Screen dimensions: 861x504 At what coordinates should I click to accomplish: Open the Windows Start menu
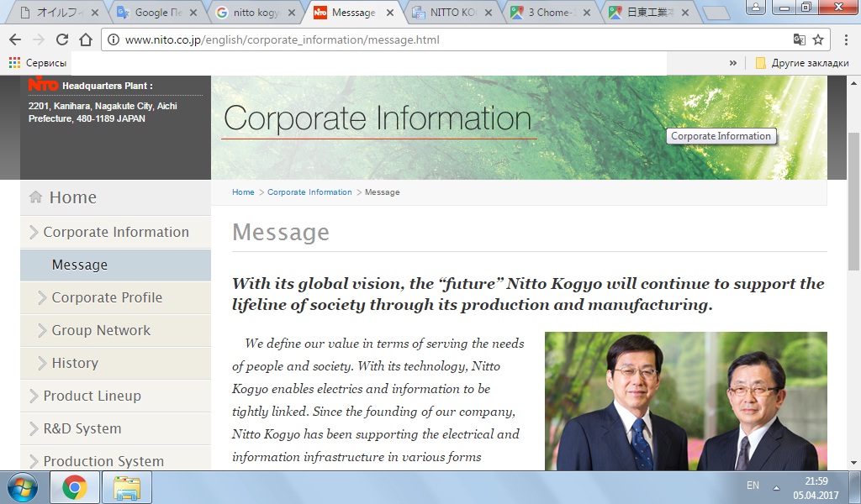click(x=23, y=487)
